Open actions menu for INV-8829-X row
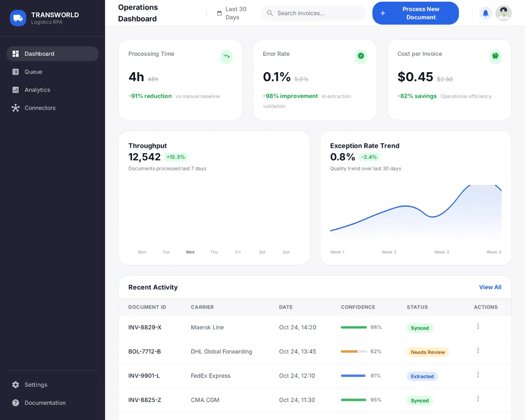This screenshot has height=420, width=525. [478, 326]
